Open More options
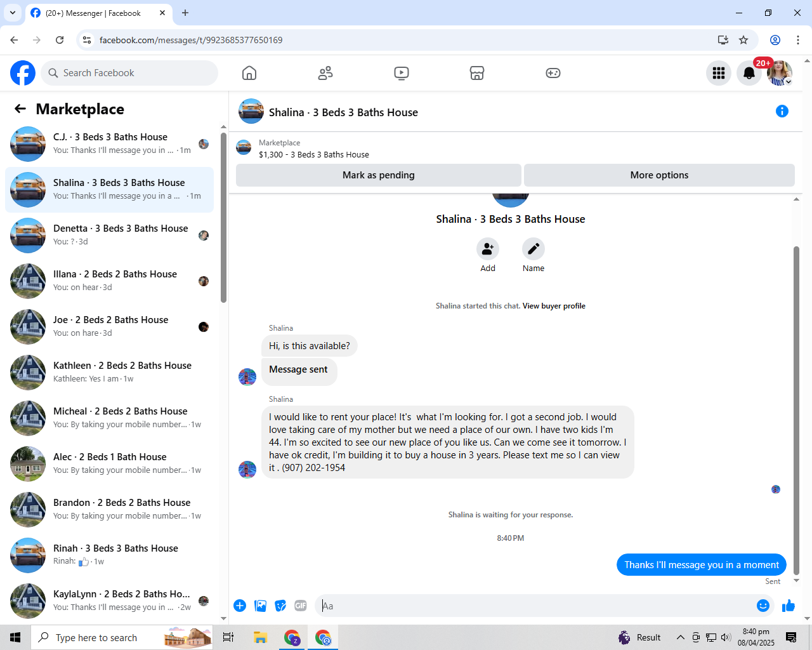 (x=659, y=175)
